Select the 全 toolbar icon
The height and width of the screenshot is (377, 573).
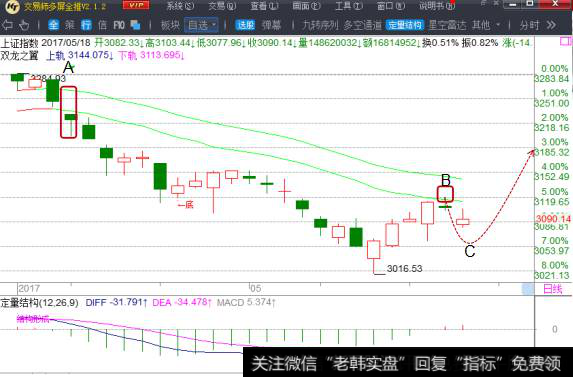click(53, 25)
